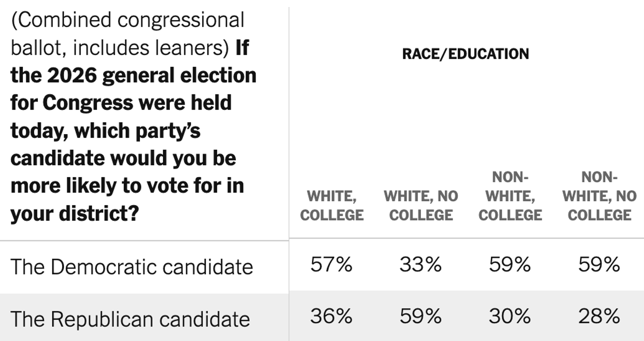The height and width of the screenshot is (341, 644).
Task: Click the "(Combined congressional" parenthetical text
Action: pos(127,21)
